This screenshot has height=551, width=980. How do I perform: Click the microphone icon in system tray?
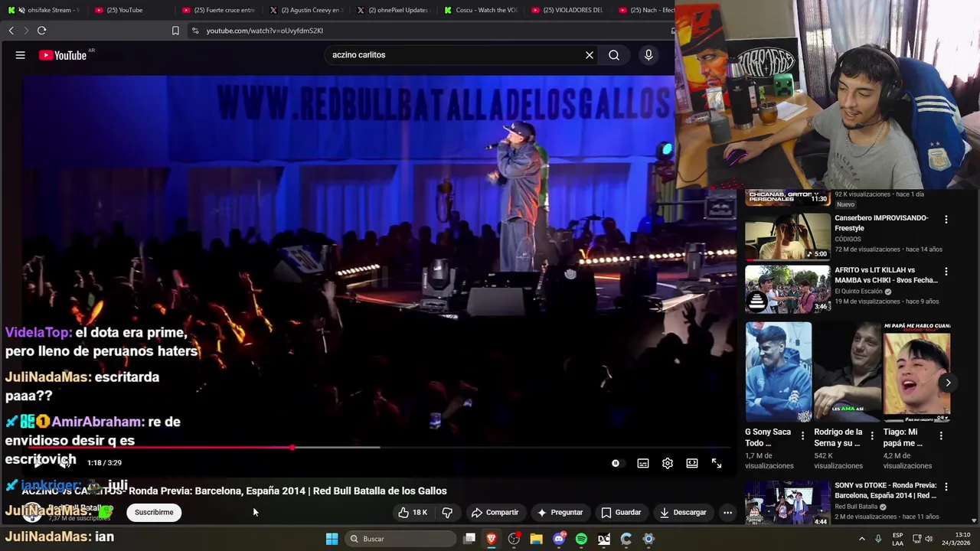point(878,539)
